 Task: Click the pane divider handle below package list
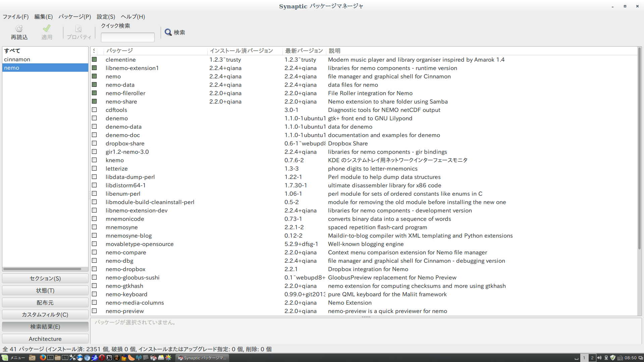click(366, 317)
